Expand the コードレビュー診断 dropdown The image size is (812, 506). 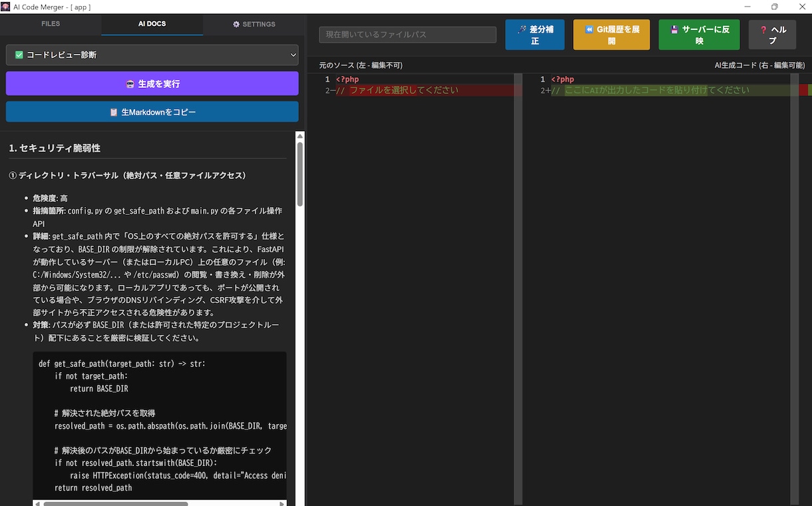coord(152,55)
